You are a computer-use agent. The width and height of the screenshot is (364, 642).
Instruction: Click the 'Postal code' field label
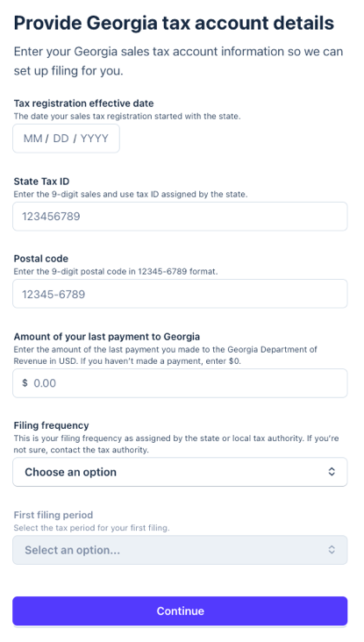point(41,259)
